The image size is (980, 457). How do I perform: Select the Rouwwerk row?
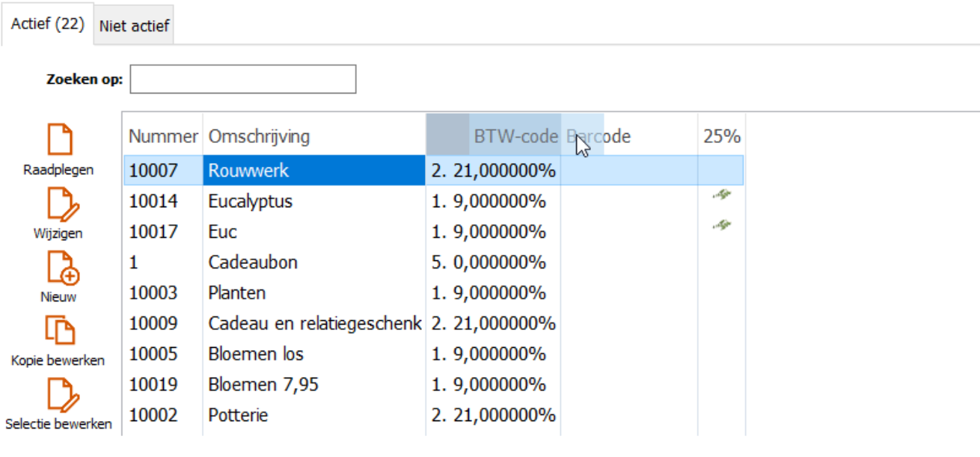(x=248, y=171)
